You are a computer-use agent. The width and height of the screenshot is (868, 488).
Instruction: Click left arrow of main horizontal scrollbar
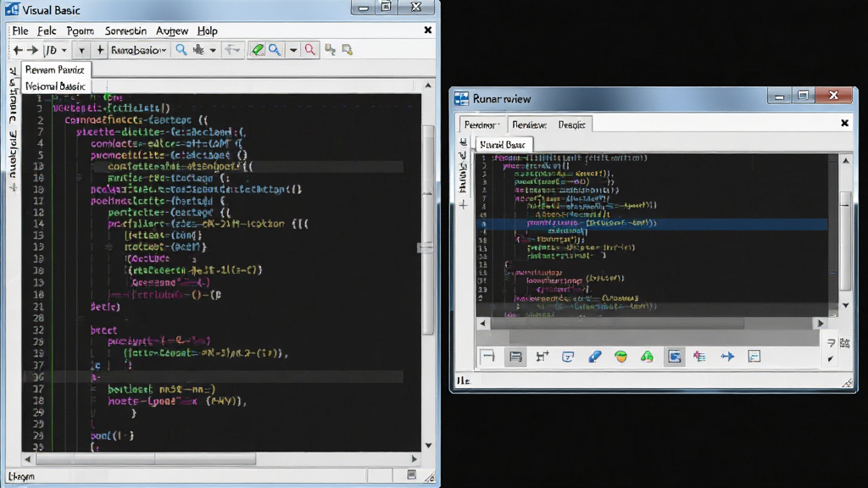pyautogui.click(x=28, y=458)
